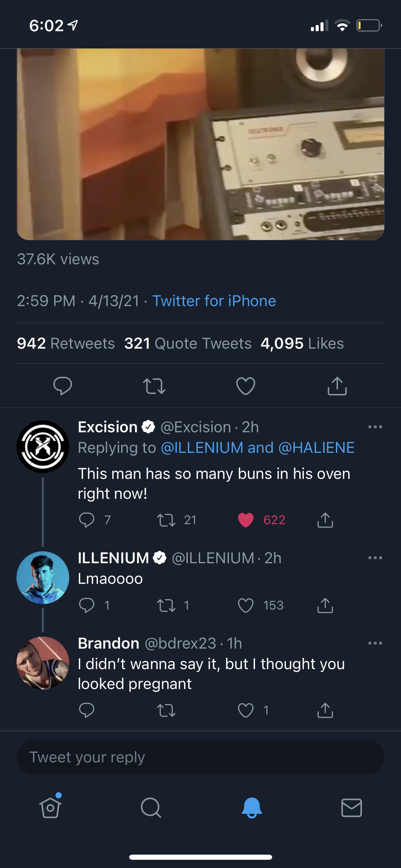Open more options for ILLENIUM's tweet
The height and width of the screenshot is (868, 401).
(375, 558)
